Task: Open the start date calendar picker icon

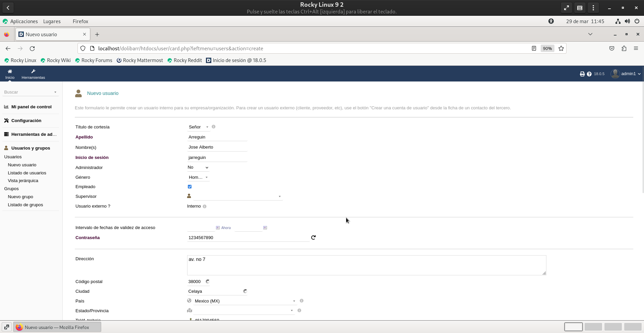Action: tap(218, 228)
